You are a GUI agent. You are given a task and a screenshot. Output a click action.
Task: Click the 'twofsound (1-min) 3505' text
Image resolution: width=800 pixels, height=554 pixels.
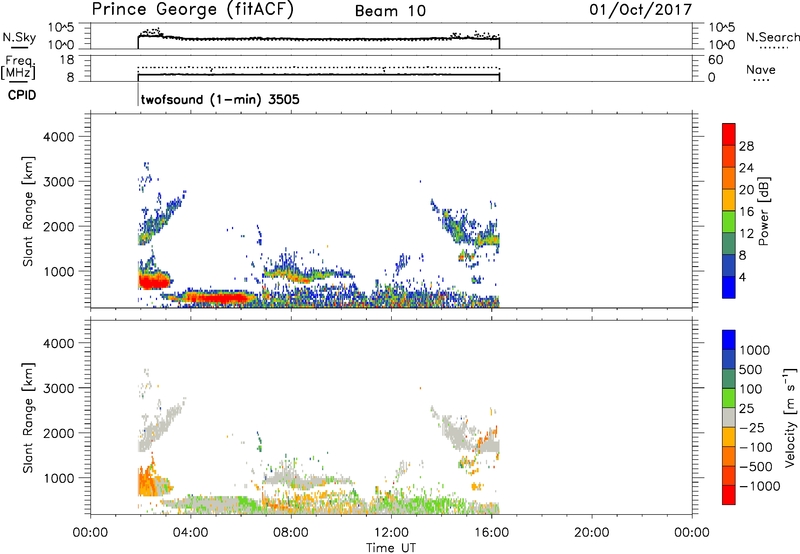coord(220,99)
